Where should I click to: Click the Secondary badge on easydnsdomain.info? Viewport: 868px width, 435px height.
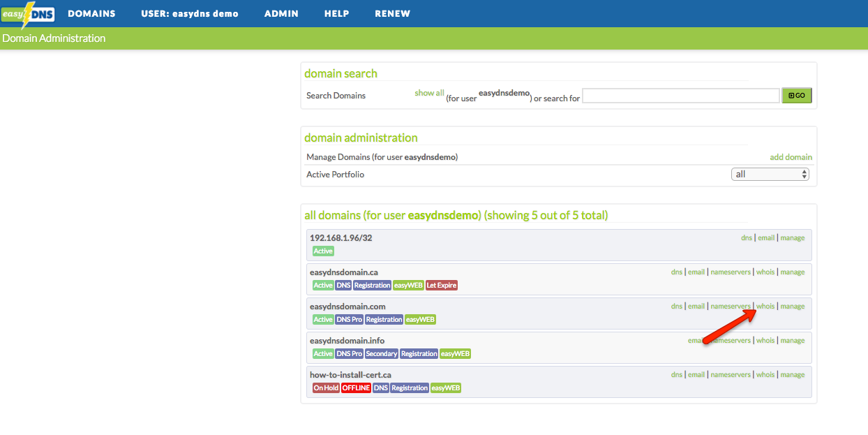coord(382,354)
